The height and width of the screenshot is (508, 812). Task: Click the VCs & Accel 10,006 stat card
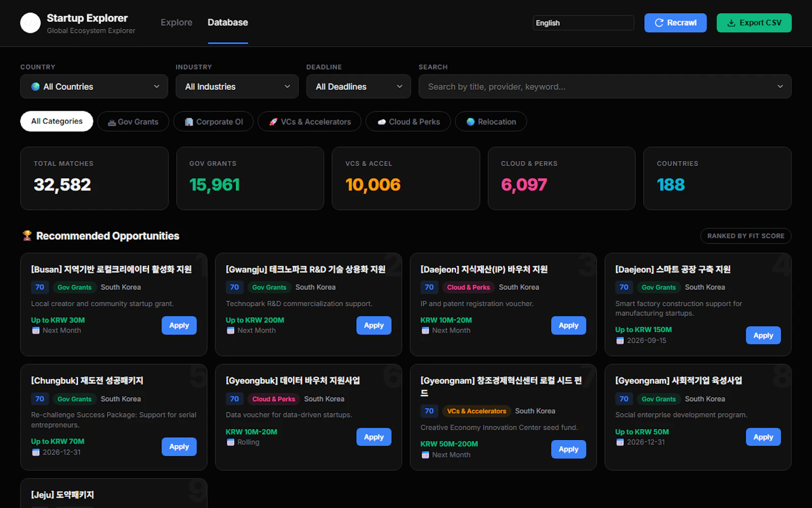tap(406, 178)
